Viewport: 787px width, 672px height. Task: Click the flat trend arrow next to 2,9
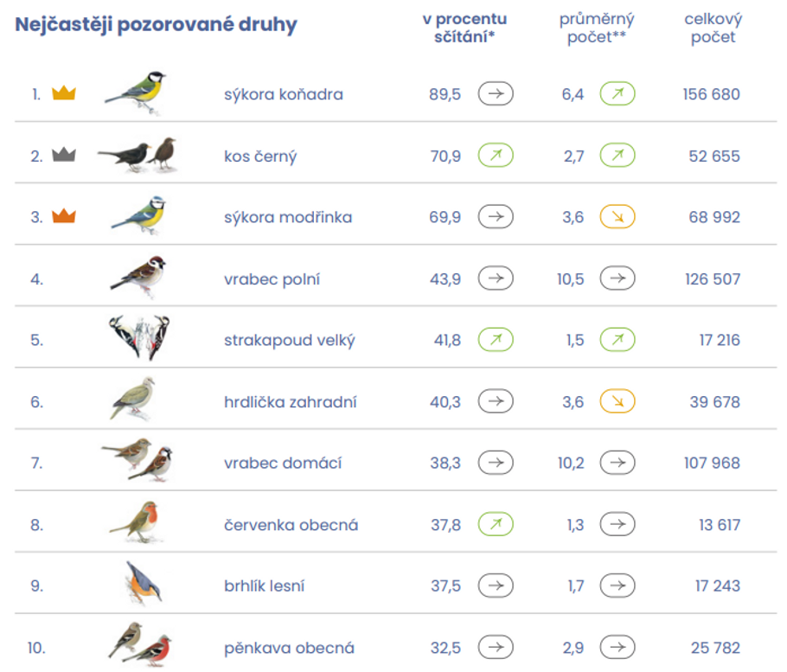(x=617, y=647)
